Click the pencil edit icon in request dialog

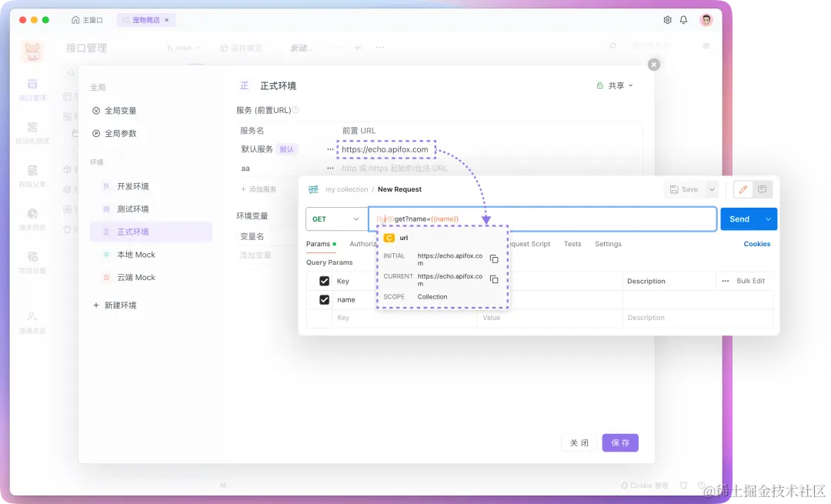click(743, 189)
